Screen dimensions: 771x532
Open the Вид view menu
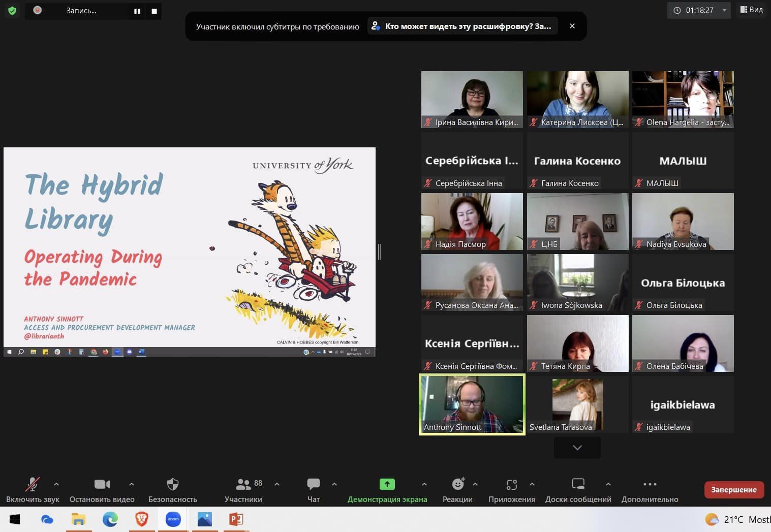[x=751, y=10]
